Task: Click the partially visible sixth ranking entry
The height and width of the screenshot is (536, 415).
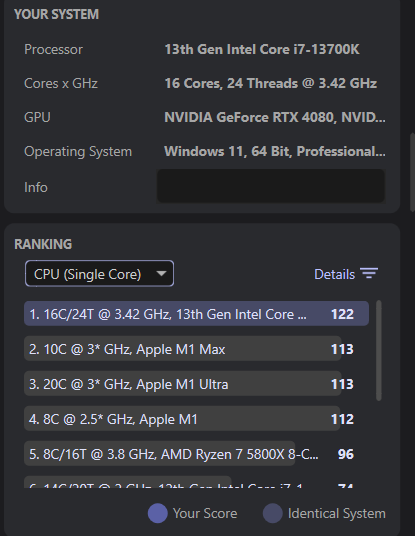Action: [x=191, y=482]
